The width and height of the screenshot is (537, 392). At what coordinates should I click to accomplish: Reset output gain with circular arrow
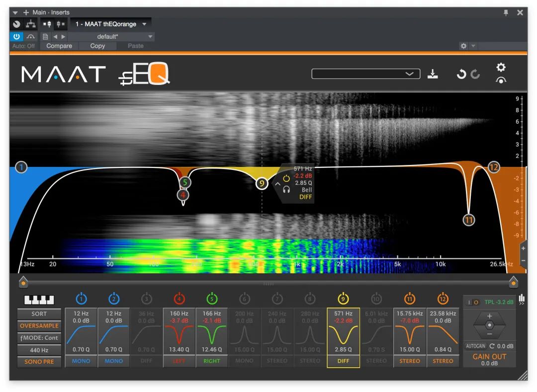coord(492,346)
